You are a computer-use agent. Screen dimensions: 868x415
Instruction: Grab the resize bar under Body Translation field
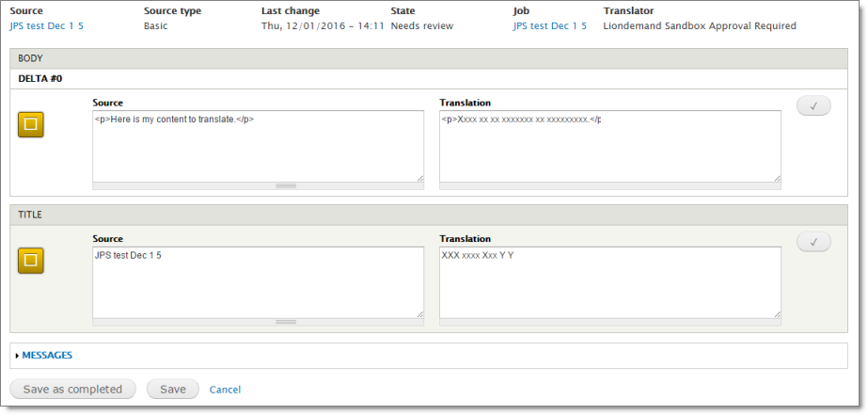pyautogui.click(x=609, y=186)
